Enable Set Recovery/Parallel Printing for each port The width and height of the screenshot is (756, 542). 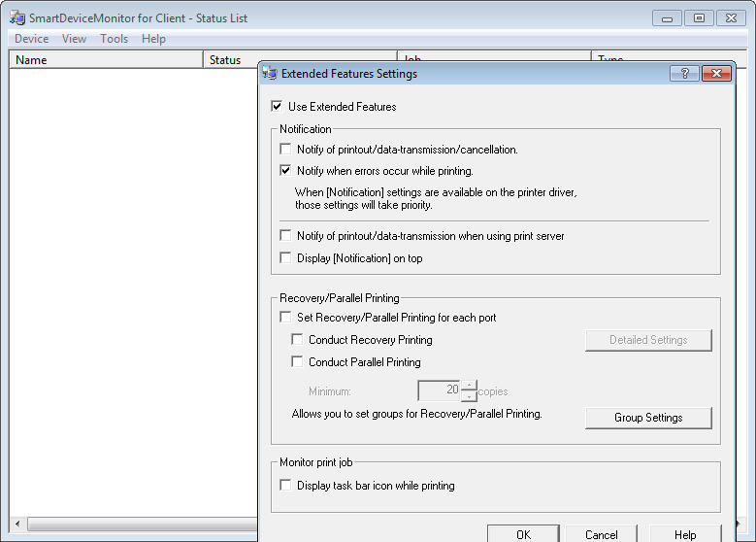pyautogui.click(x=285, y=317)
